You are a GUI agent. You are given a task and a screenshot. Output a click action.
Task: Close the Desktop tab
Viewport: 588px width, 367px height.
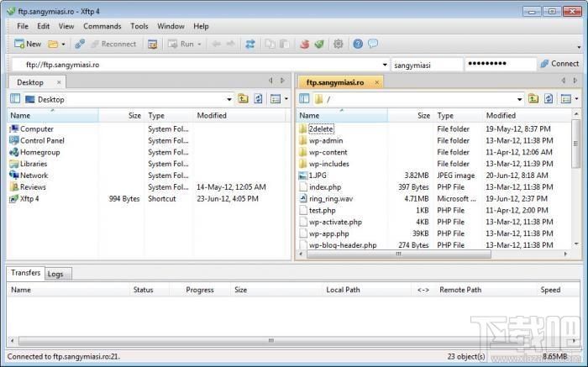tap(59, 82)
